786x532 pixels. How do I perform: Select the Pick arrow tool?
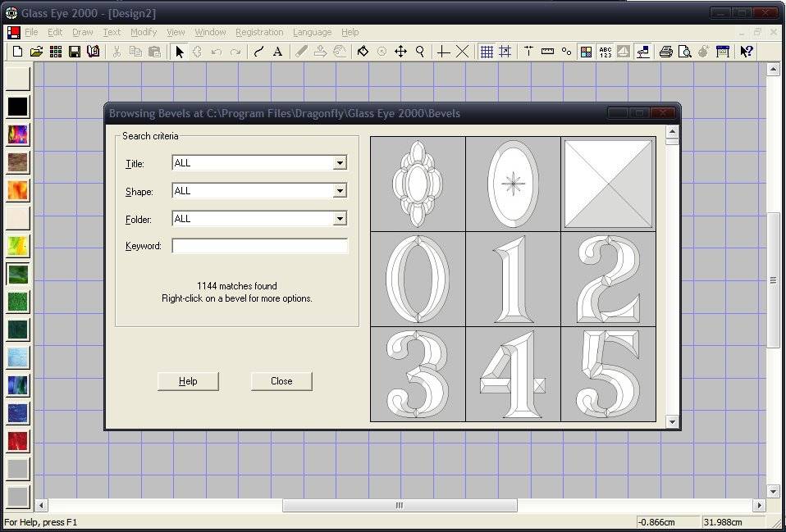[x=180, y=51]
